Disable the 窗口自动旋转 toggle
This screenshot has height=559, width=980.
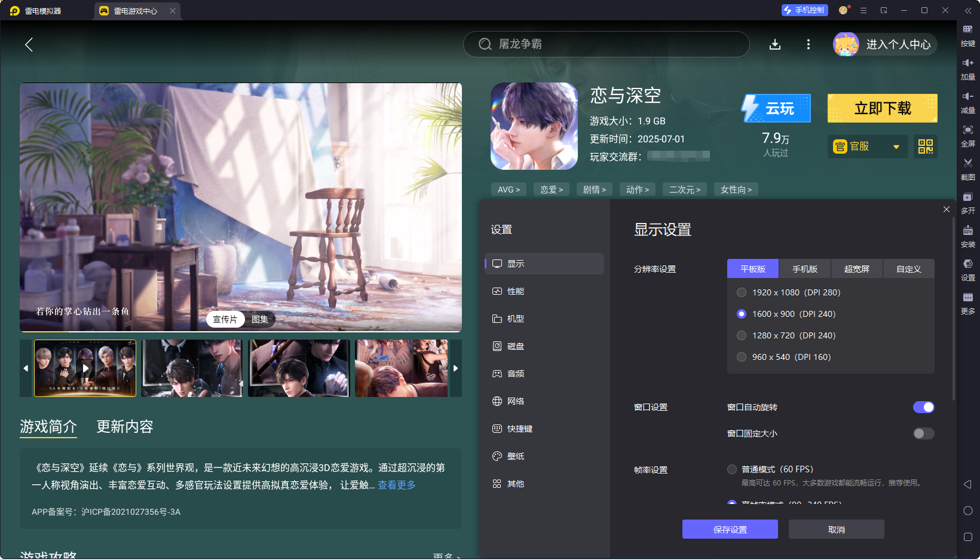click(x=924, y=407)
